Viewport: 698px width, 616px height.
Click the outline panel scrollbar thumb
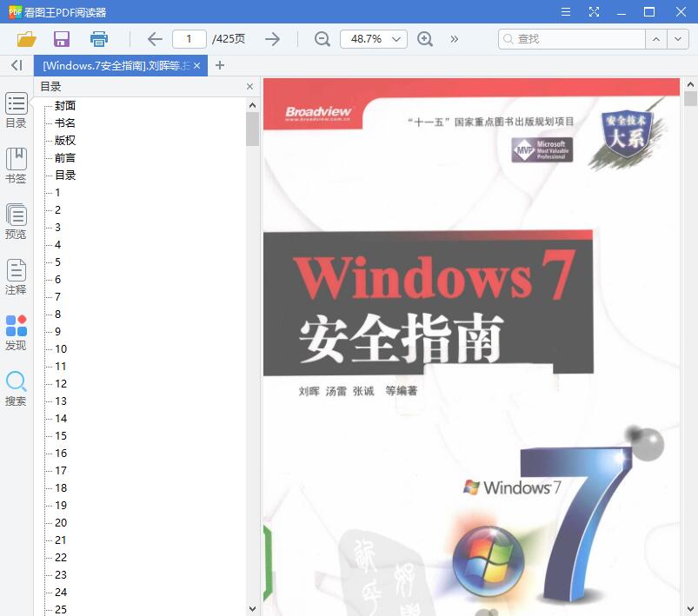(x=252, y=129)
